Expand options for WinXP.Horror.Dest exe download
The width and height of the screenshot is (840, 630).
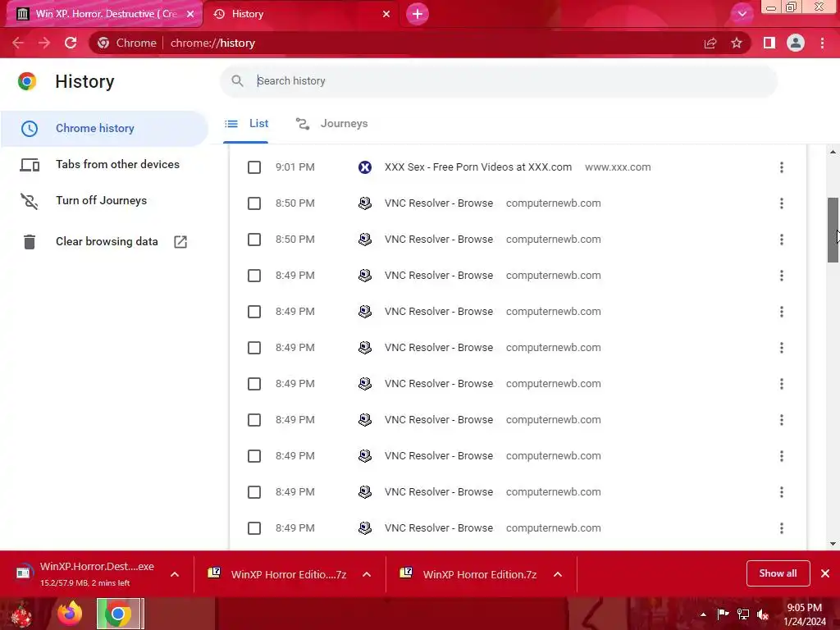tap(175, 574)
